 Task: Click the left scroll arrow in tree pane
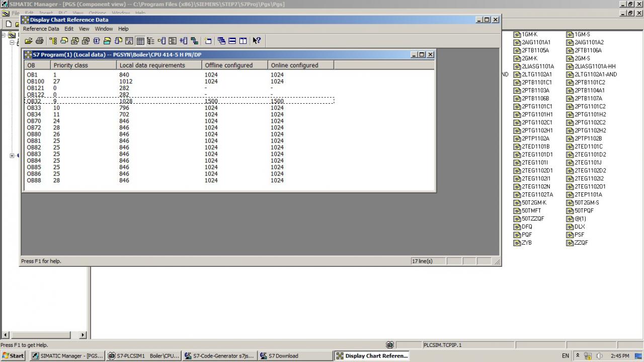pyautogui.click(x=6, y=335)
